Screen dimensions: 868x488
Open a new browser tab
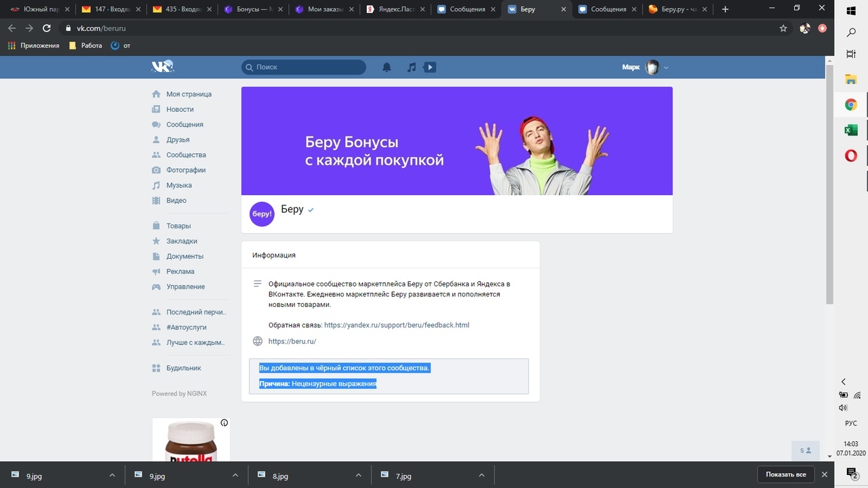pyautogui.click(x=725, y=9)
